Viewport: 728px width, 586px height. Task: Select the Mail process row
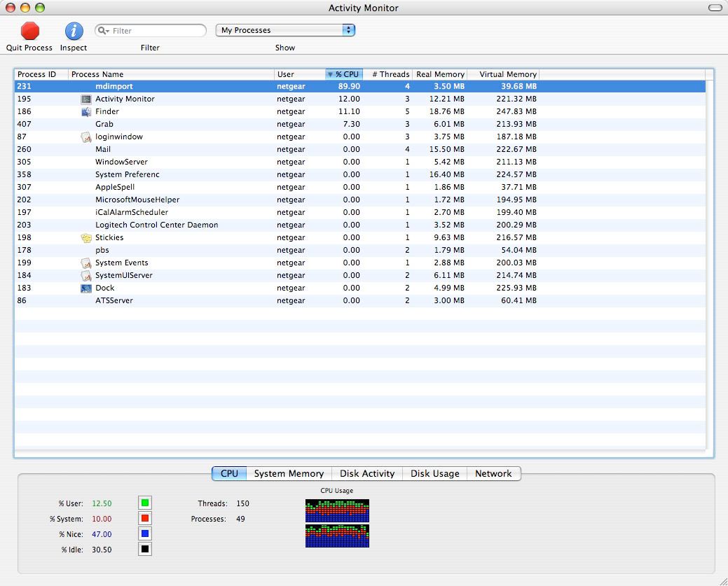tap(360, 149)
